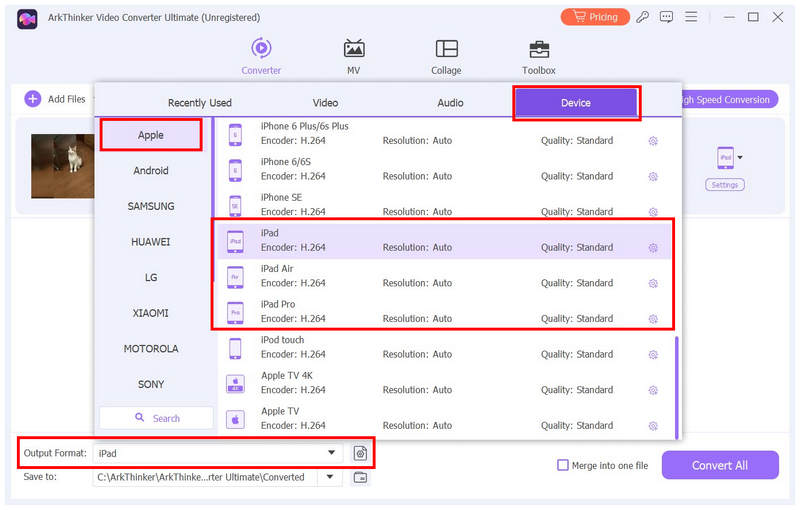Select HUAWEI in the brand list

point(151,242)
